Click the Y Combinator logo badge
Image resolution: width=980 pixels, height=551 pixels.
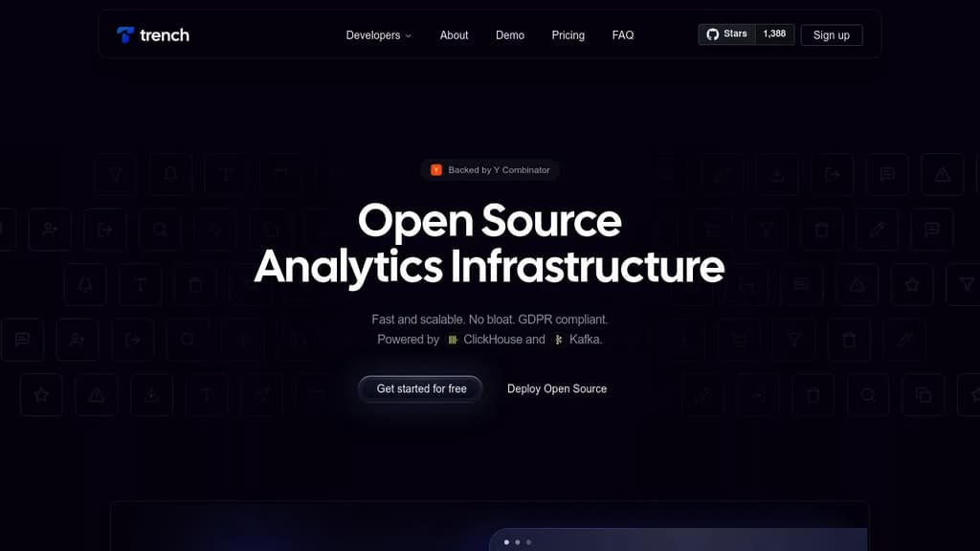436,170
